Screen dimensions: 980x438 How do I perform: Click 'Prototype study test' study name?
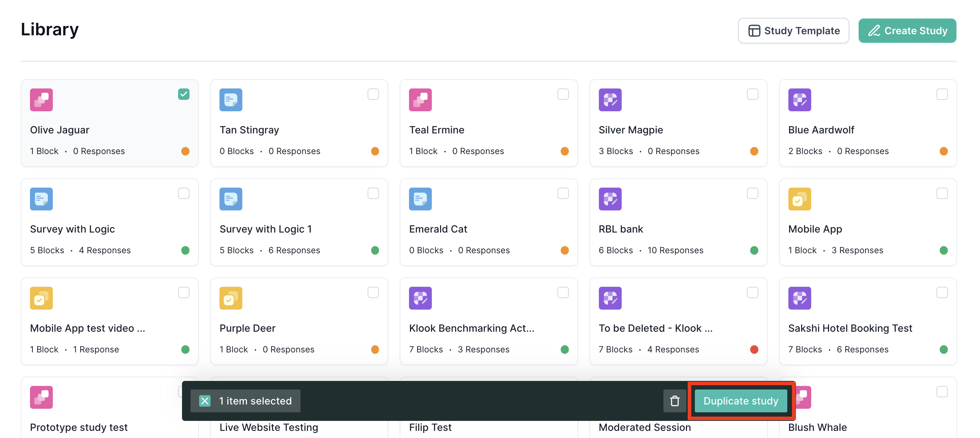tap(79, 427)
